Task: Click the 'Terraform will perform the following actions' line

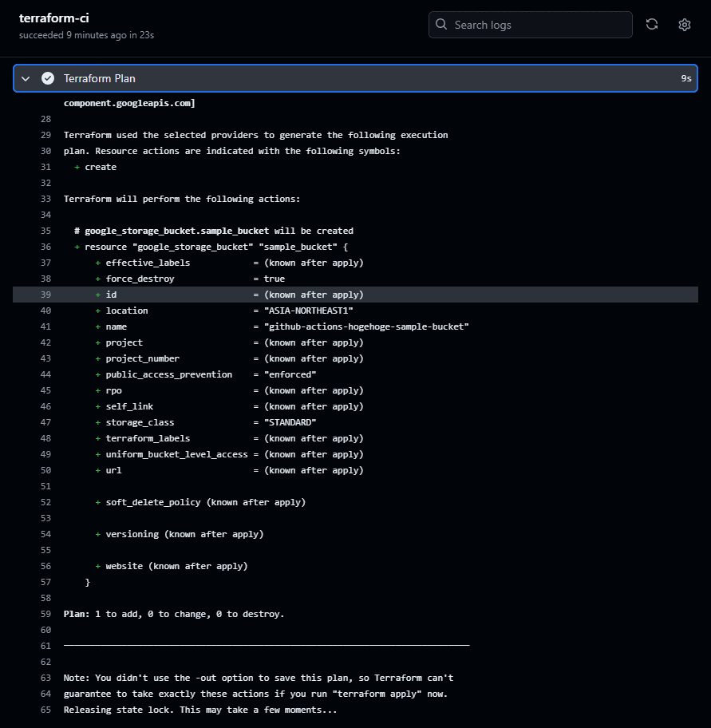Action: (182, 199)
